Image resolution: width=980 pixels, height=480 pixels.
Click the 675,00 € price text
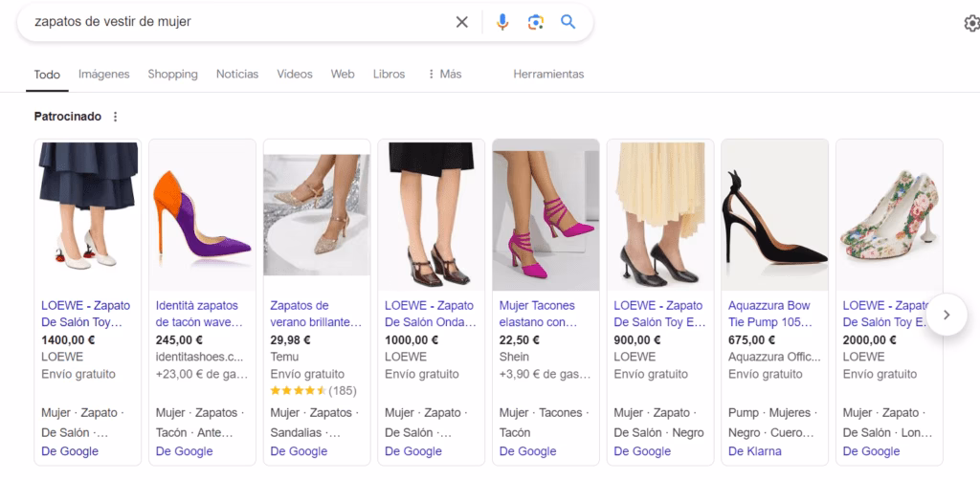pyautogui.click(x=751, y=340)
